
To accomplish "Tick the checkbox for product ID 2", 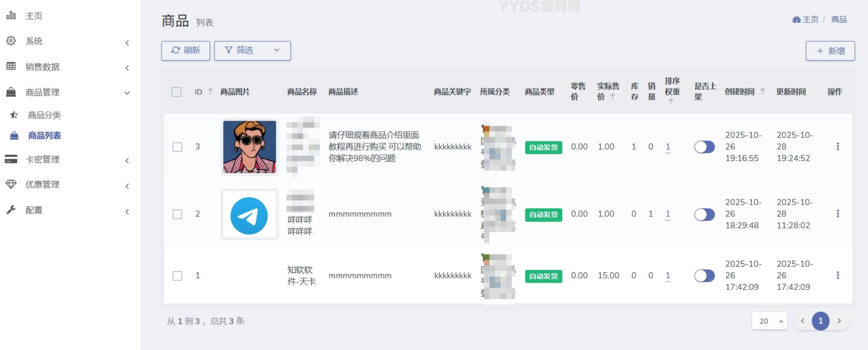I will click(178, 214).
